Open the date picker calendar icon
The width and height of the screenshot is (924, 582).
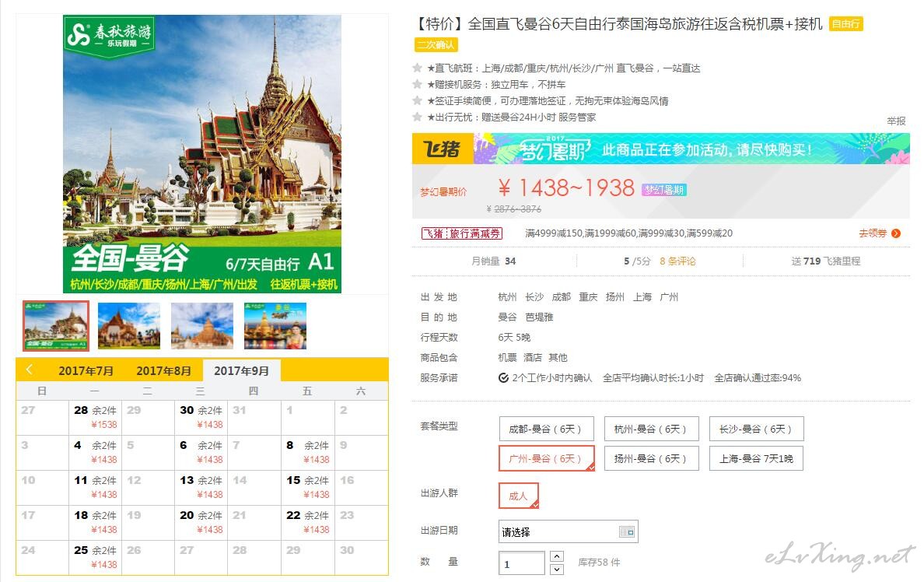point(626,532)
